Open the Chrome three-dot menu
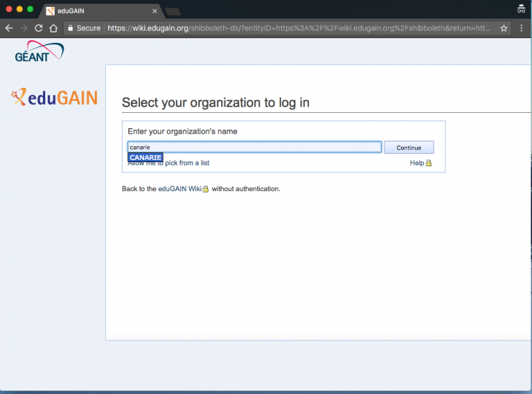Viewport: 532px width, 394px height. (521, 28)
